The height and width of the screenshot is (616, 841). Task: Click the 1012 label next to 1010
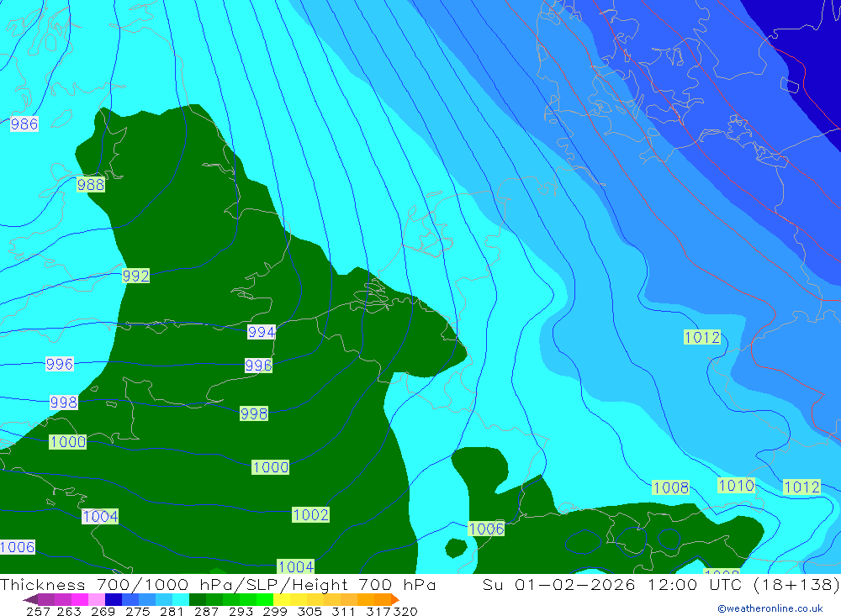tap(801, 487)
